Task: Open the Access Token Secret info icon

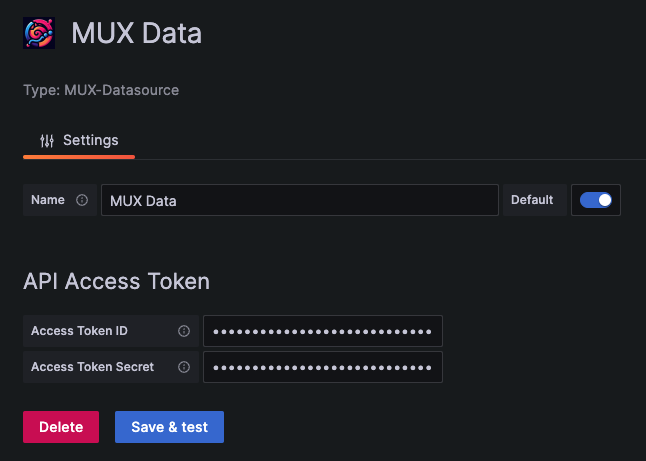Action: 184,367
